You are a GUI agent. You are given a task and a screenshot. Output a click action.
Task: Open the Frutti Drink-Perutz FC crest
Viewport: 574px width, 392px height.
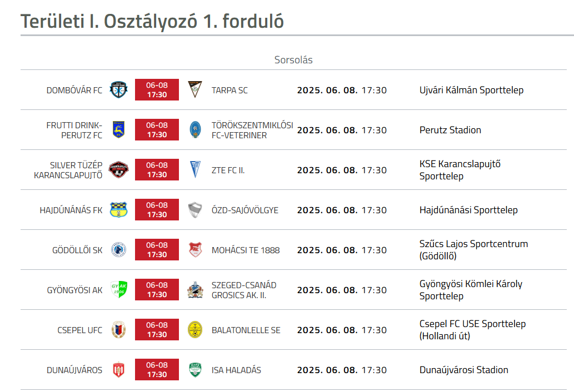(118, 129)
